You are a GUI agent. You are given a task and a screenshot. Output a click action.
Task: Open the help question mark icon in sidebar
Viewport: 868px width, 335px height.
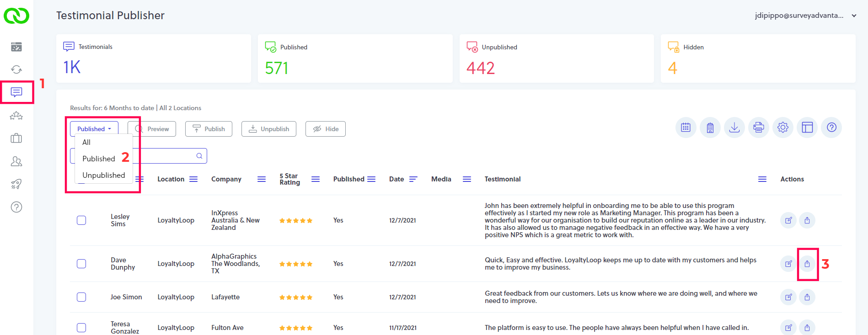click(16, 207)
